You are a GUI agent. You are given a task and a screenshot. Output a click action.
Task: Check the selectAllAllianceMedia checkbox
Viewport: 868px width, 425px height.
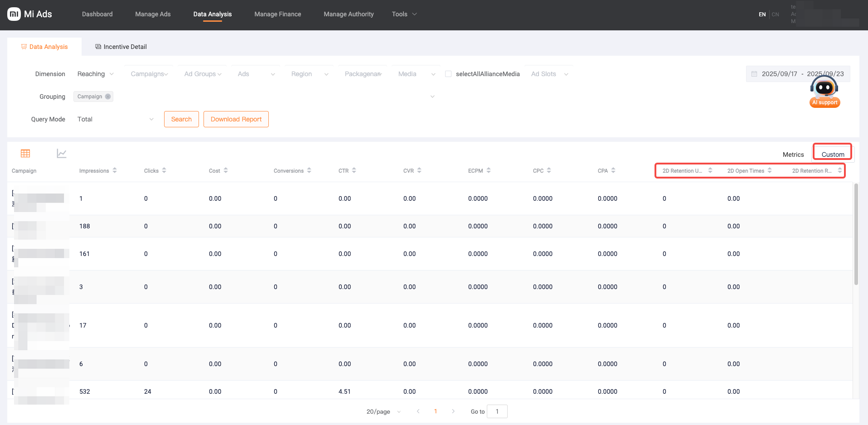448,74
